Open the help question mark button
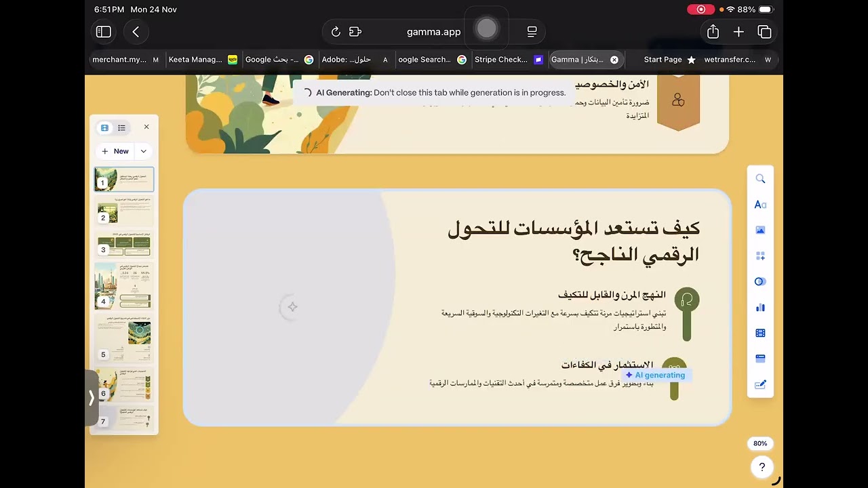Image resolution: width=868 pixels, height=488 pixels. point(762,467)
